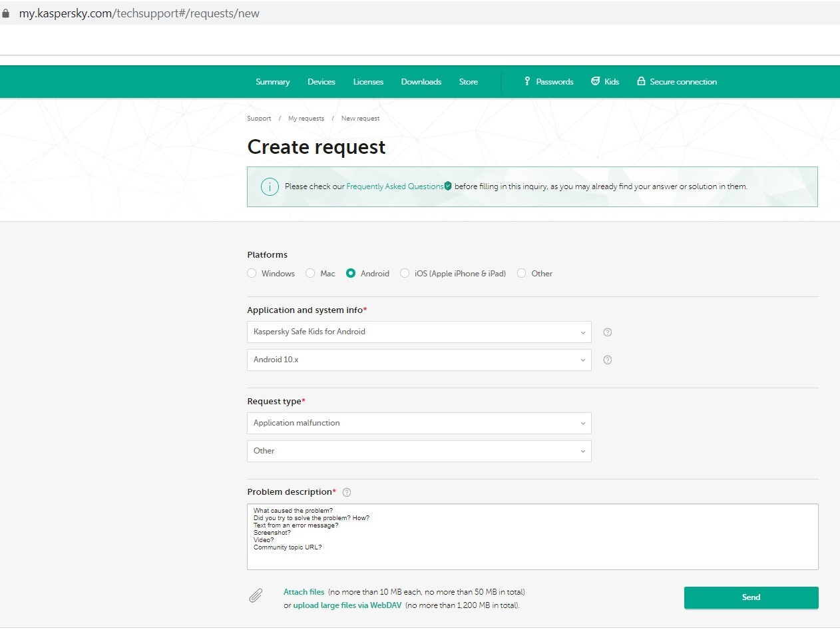Click the paperclip attach icon
The width and height of the screenshot is (840, 630).
click(256, 595)
